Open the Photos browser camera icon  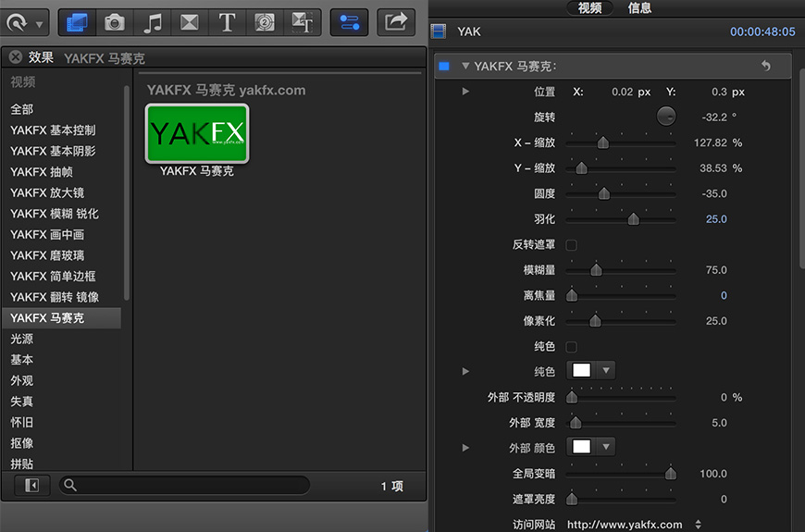click(115, 22)
